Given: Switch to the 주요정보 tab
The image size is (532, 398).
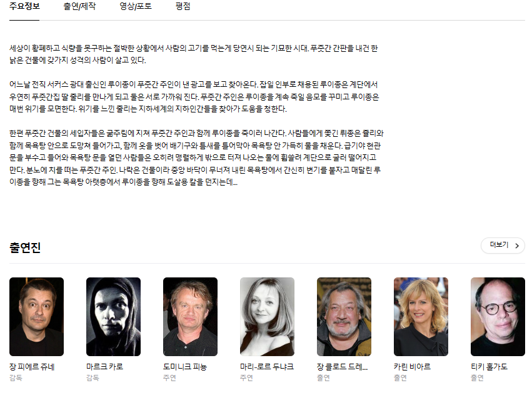Looking at the screenshot, I should (x=24, y=7).
